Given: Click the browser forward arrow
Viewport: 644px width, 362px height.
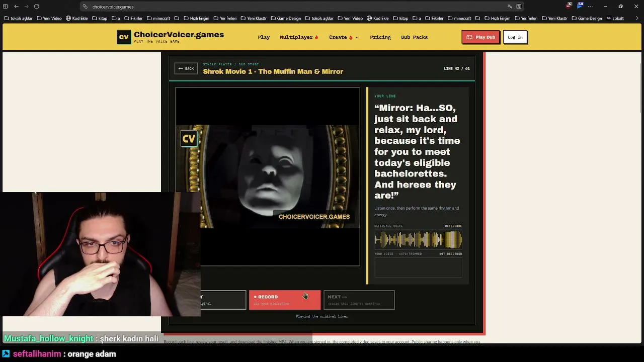Looking at the screenshot, I should (27, 7).
